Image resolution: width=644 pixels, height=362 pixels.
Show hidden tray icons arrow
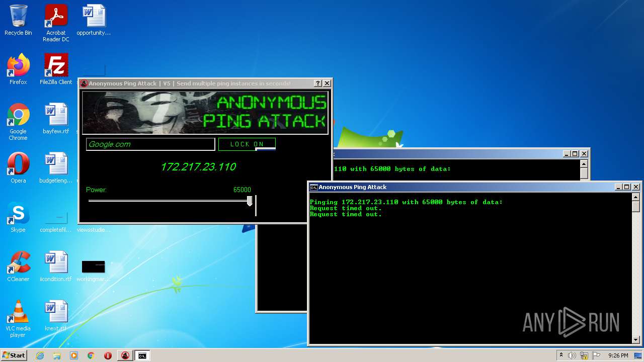pos(561,355)
